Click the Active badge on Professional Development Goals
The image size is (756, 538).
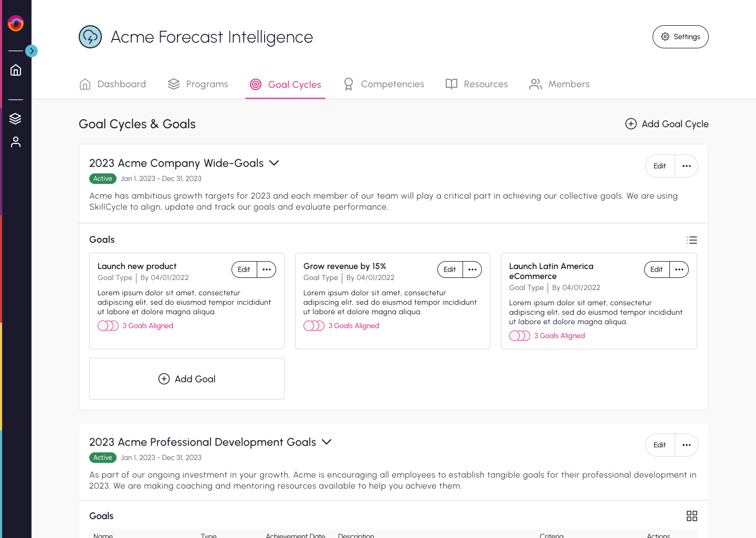click(x=103, y=458)
